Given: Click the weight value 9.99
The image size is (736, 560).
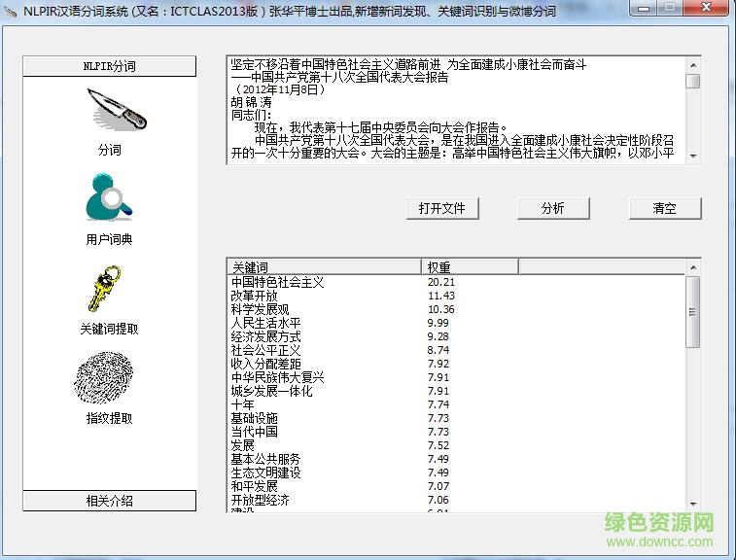Looking at the screenshot, I should tap(438, 323).
